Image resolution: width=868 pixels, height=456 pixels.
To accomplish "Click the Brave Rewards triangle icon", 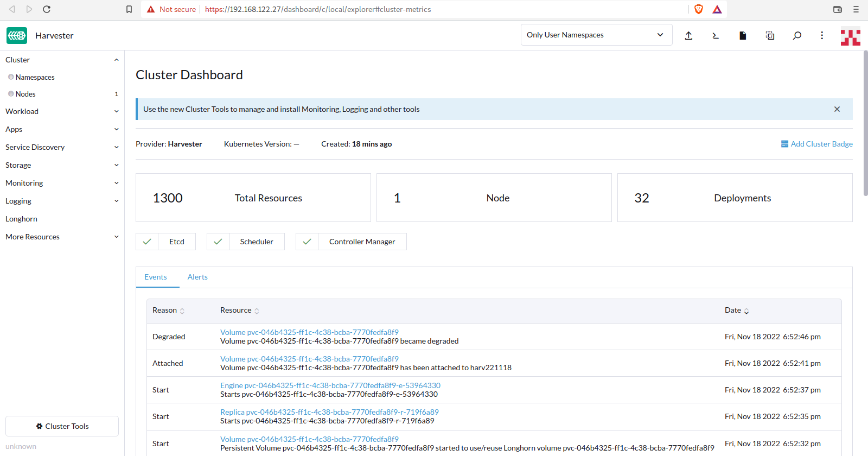I will (717, 9).
